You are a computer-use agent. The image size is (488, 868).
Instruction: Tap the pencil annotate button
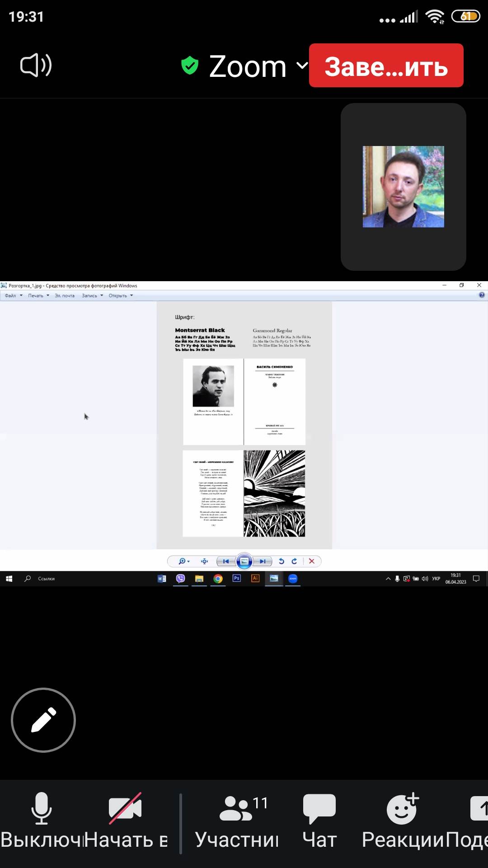pyautogui.click(x=43, y=720)
